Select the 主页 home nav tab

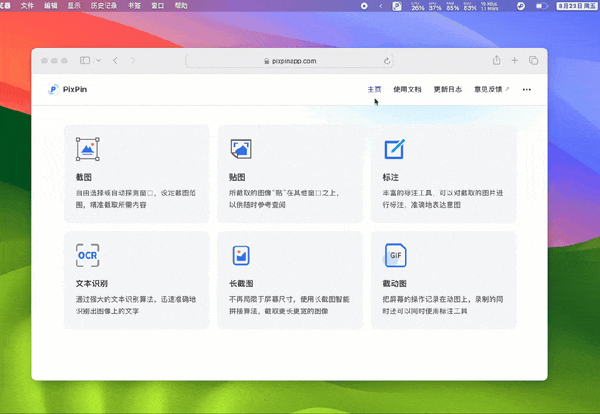point(374,89)
